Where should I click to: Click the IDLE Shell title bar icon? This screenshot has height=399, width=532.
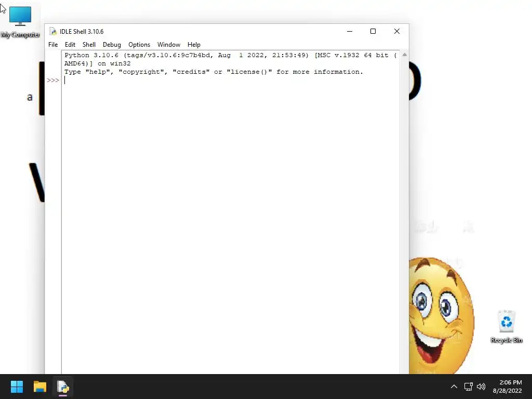click(x=53, y=32)
